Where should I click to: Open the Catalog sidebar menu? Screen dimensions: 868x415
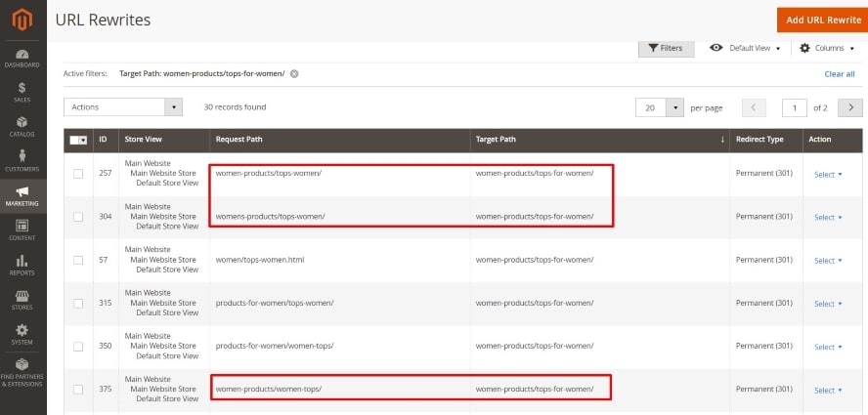tap(22, 127)
